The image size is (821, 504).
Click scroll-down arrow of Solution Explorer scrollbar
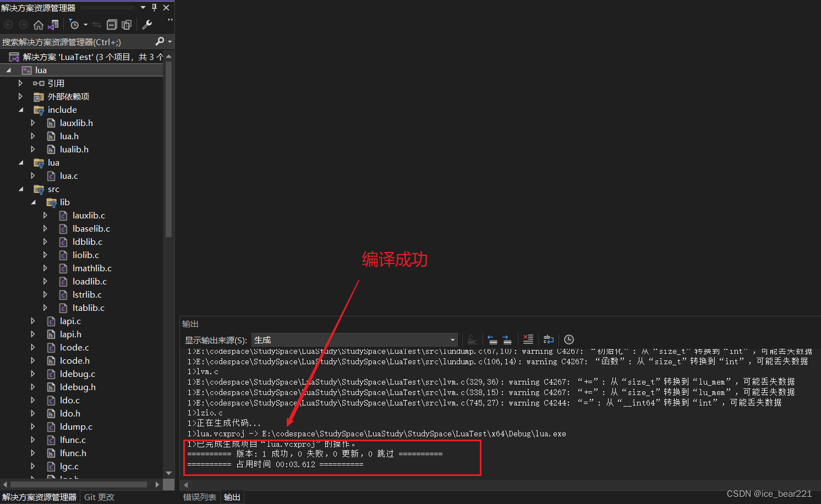168,473
